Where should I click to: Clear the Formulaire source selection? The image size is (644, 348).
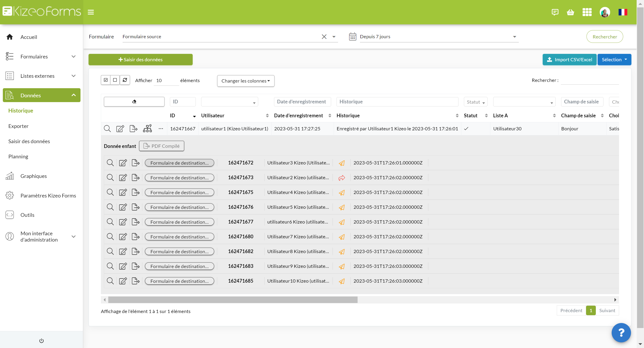324,36
